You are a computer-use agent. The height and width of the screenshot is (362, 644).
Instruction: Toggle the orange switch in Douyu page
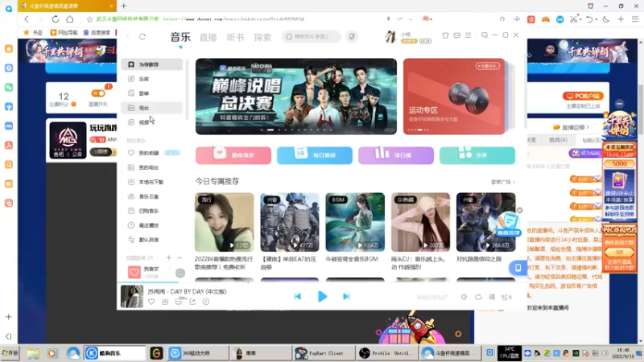tap(97, 93)
